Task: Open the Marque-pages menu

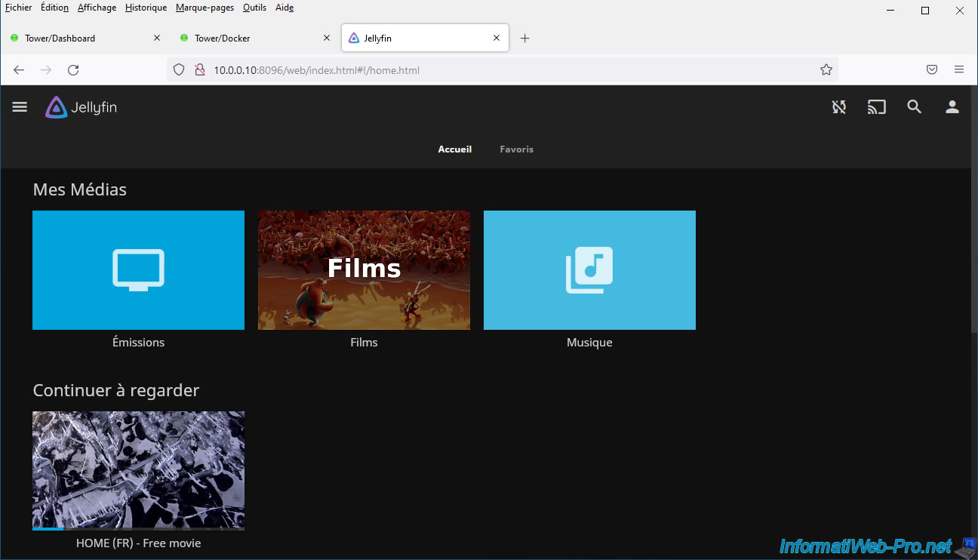Action: (205, 8)
